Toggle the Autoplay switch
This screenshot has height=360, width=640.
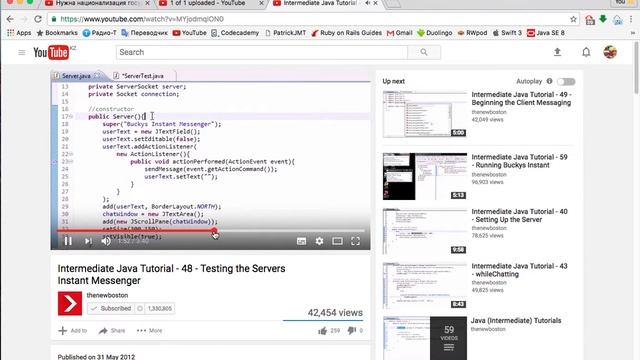pos(566,82)
